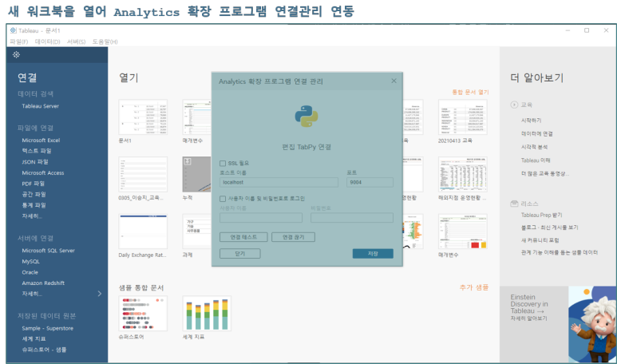Open the 데이터(D) menu
Viewport: 617px width, 364px height.
pyautogui.click(x=47, y=42)
